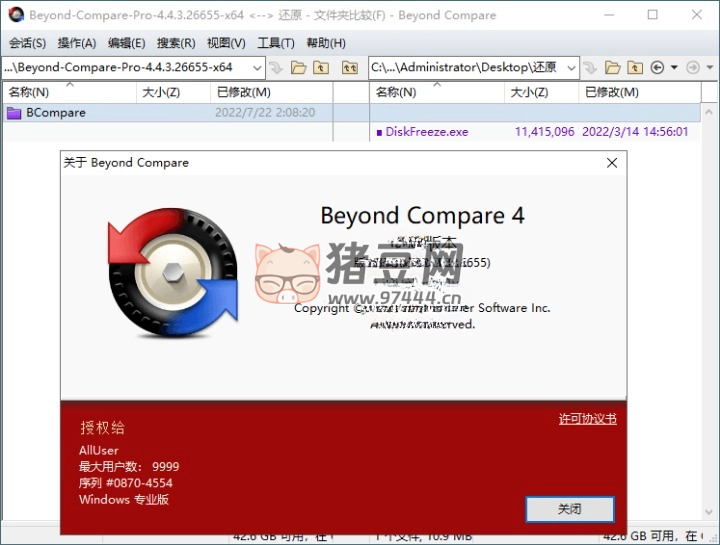
Task: Expand the left path dropdown
Action: point(257,68)
